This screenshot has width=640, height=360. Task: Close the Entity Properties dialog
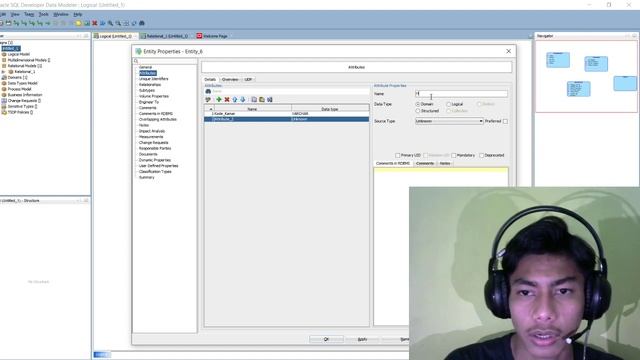pyautogui.click(x=508, y=51)
